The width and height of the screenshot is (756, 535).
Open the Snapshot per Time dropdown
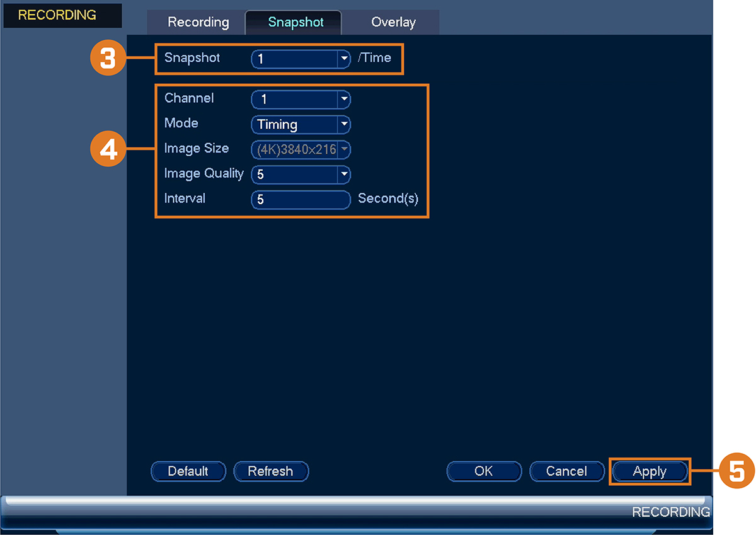(301, 59)
